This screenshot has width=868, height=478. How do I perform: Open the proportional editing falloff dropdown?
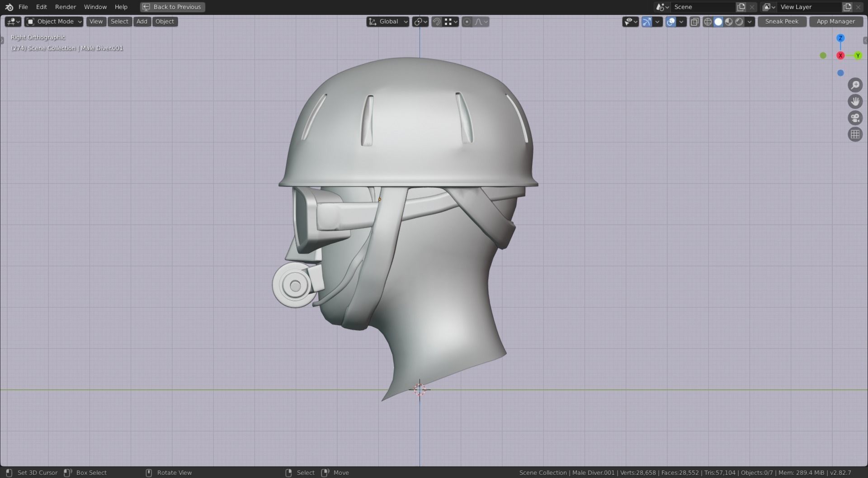[481, 21]
